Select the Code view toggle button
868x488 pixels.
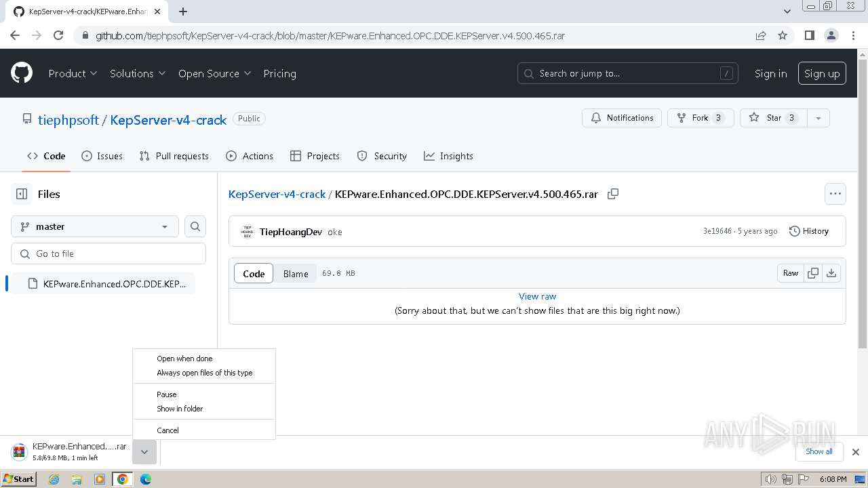[x=254, y=274]
